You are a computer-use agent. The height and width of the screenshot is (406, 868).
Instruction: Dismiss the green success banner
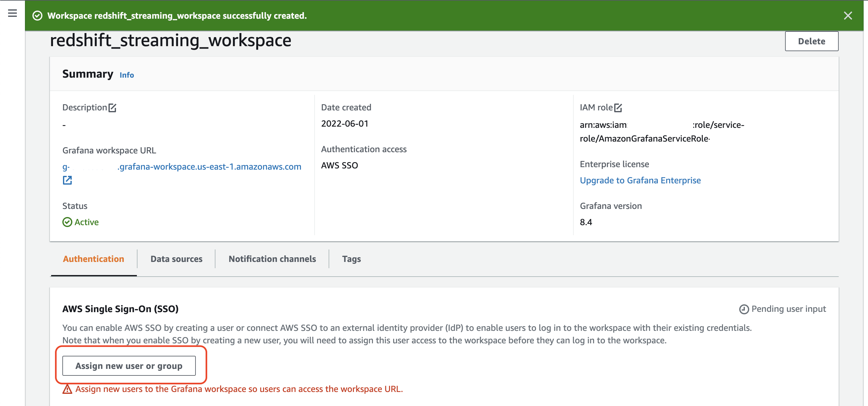click(848, 16)
